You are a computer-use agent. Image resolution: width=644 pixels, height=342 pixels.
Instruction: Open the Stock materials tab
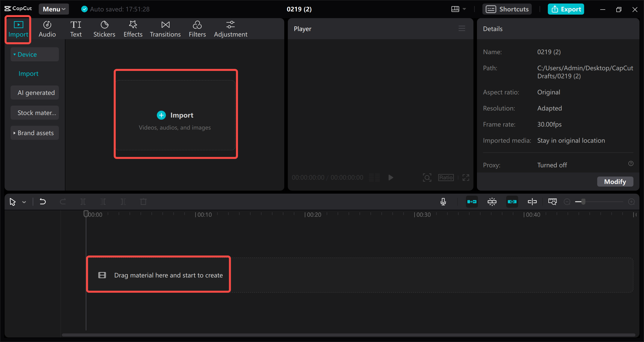(x=34, y=113)
